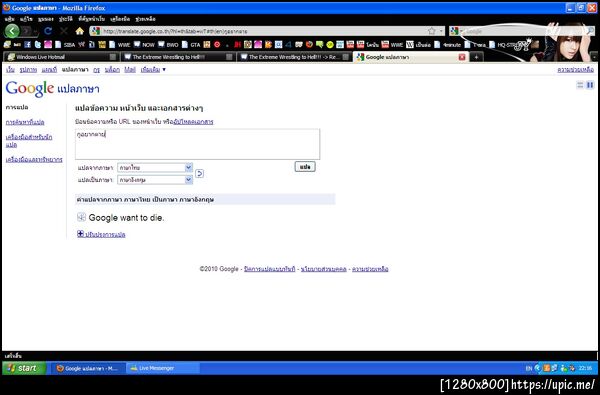Screen dimensions: 600x395
Task: Go back with the green Back arrow
Action: (x=12, y=31)
